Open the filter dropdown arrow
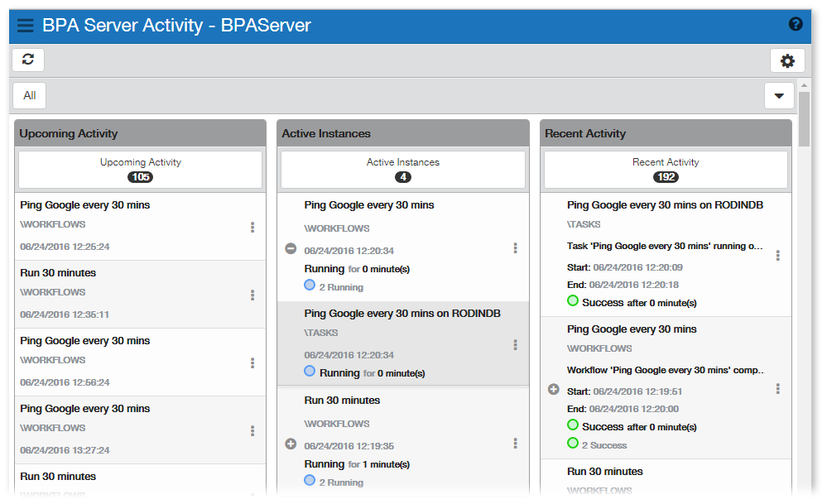Image resolution: width=827 pixels, height=504 pixels. click(778, 96)
